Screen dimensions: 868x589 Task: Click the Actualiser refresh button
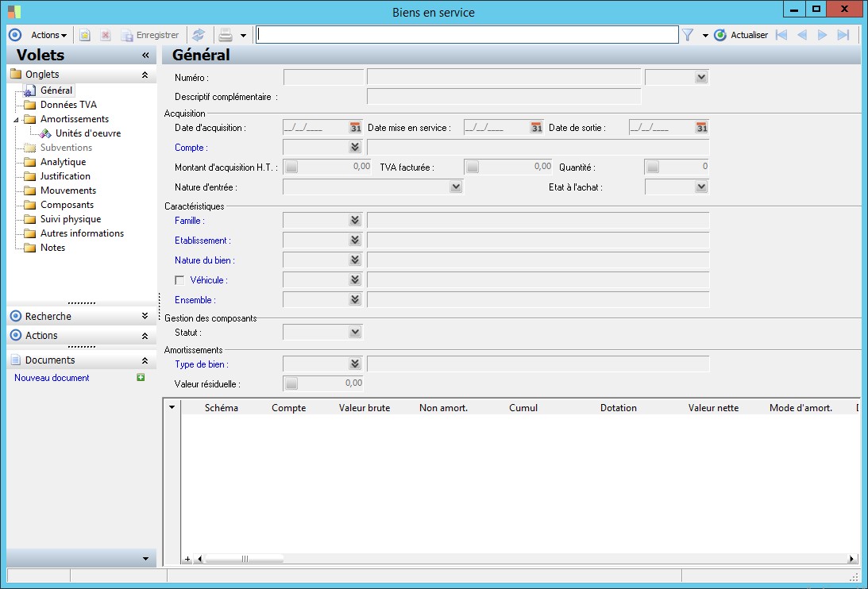(741, 35)
